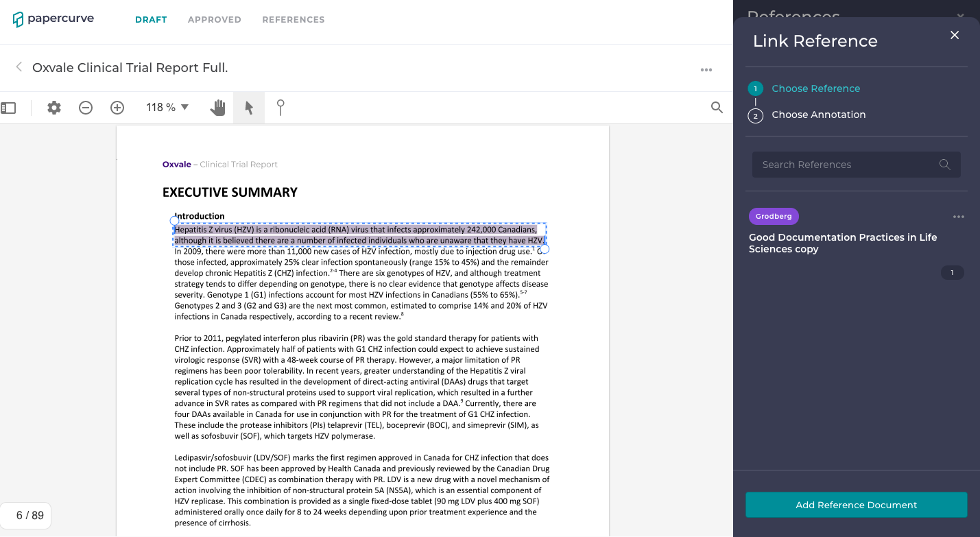Open the viewer settings gear
Viewport: 980px width, 537px height.
point(53,108)
